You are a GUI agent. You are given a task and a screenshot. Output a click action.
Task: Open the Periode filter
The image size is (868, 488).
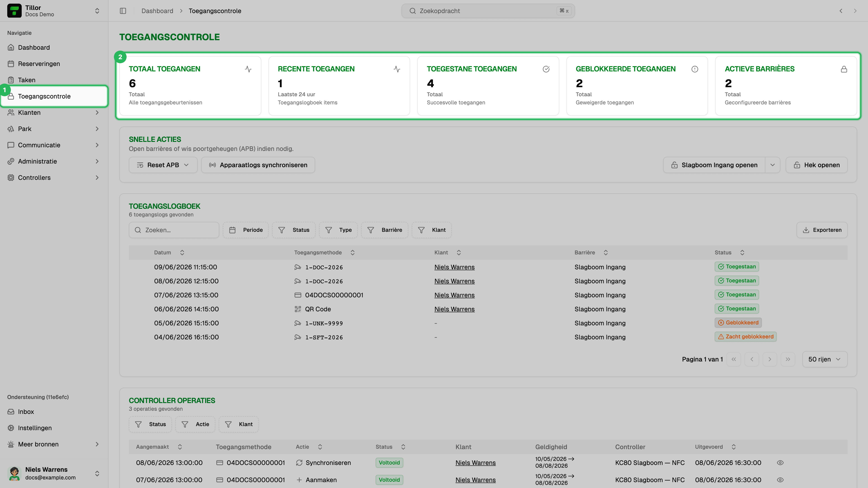[x=246, y=230]
